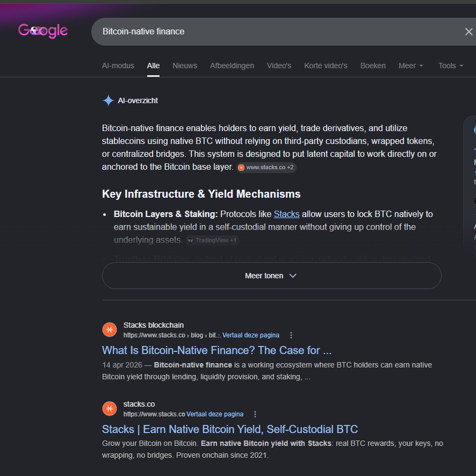Image resolution: width=476 pixels, height=476 pixels.
Task: Open the TradingView +1 source chip
Action: pyautogui.click(x=212, y=240)
